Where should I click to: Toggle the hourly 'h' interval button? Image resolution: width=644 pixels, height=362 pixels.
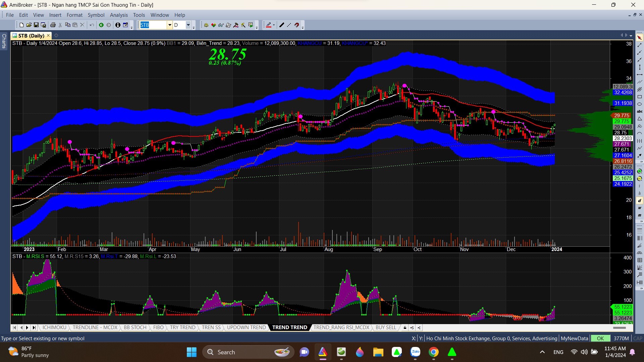coord(640,193)
